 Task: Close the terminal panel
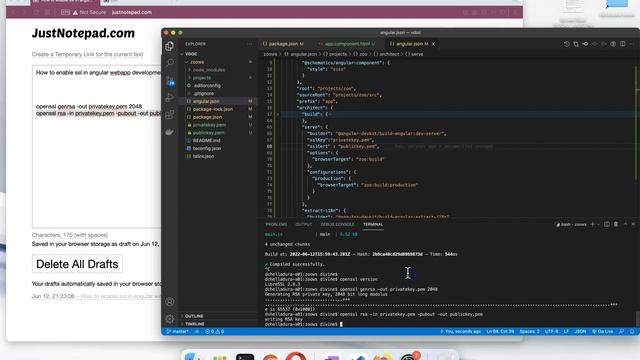tap(633, 224)
